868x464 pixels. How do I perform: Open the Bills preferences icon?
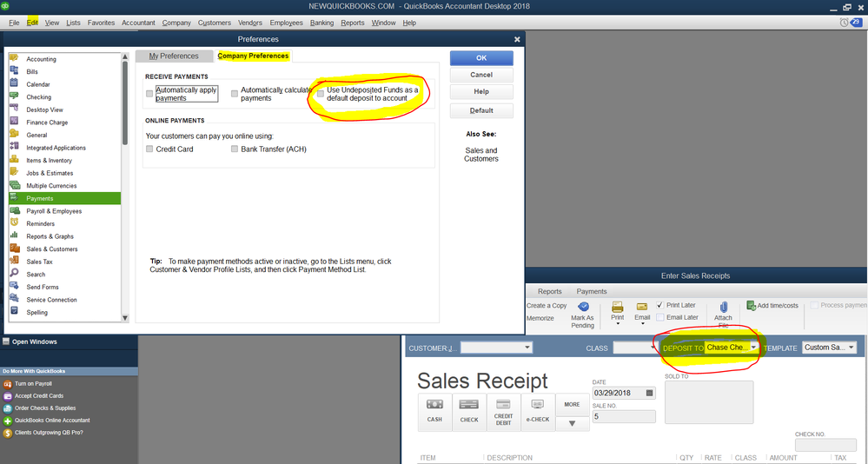click(15, 71)
